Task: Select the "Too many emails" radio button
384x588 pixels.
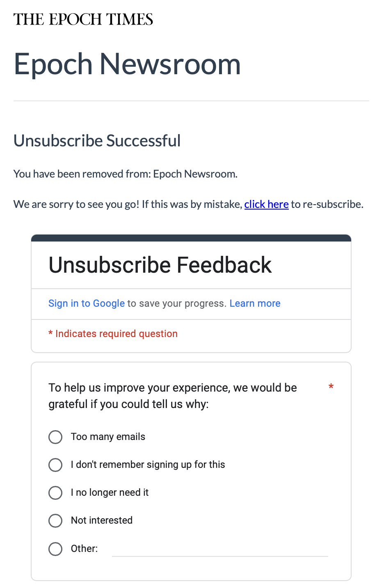Action: point(55,437)
